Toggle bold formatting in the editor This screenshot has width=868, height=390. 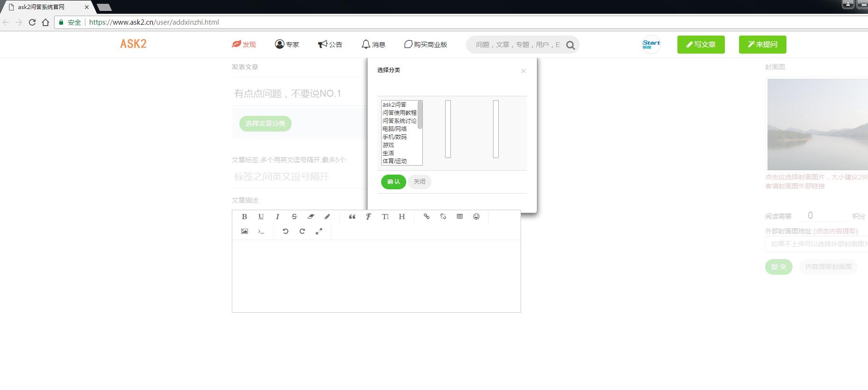(x=244, y=216)
